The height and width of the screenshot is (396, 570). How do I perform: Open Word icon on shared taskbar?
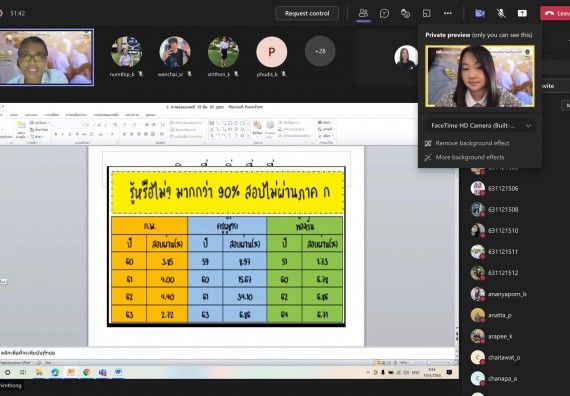coord(118,372)
